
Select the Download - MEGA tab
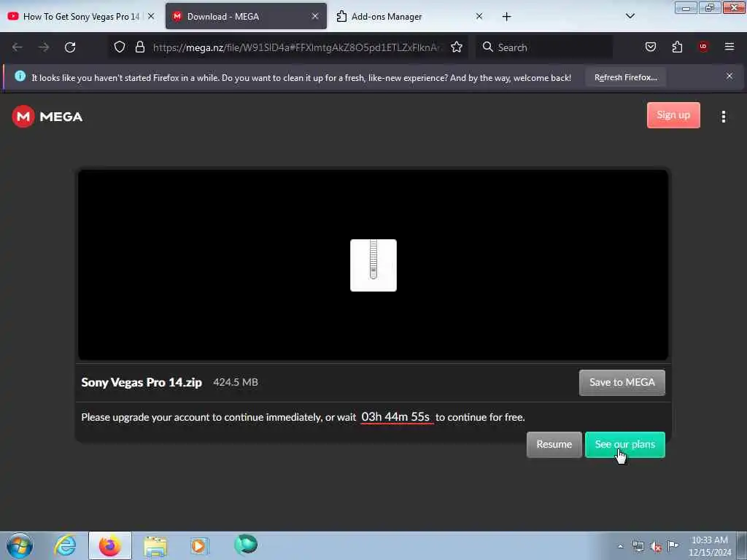point(246,17)
